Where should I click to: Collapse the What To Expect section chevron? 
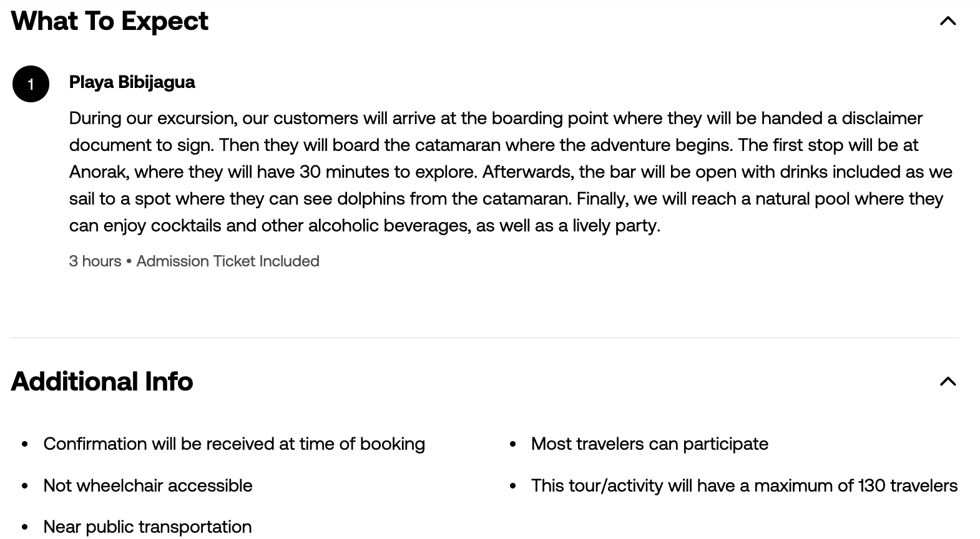point(948,21)
